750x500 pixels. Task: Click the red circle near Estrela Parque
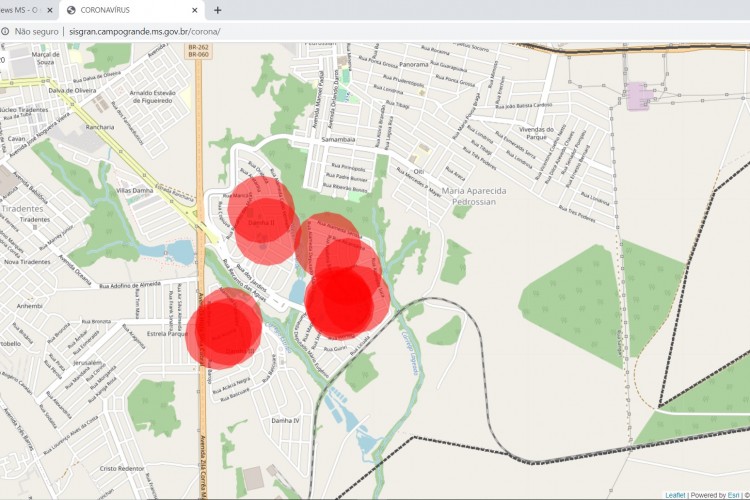[226, 326]
